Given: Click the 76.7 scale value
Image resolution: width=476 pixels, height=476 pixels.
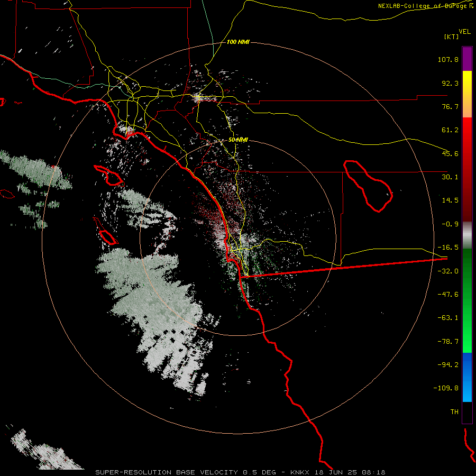Looking at the screenshot, I should (x=450, y=106).
